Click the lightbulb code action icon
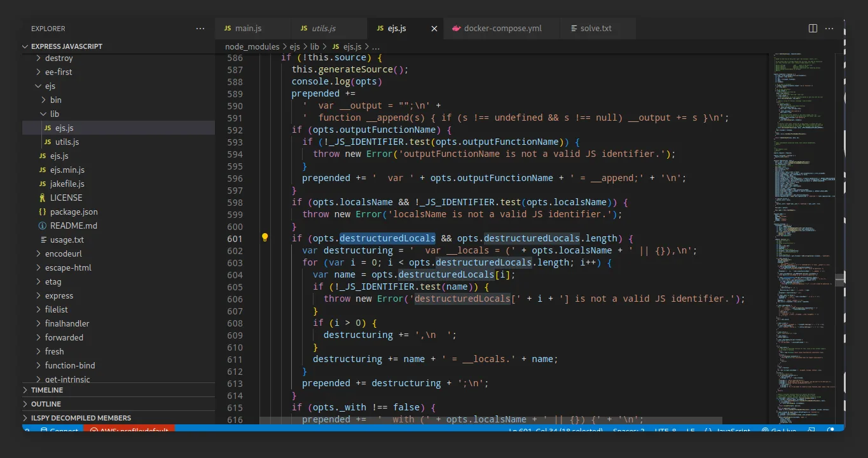Image resolution: width=868 pixels, height=458 pixels. click(x=265, y=238)
